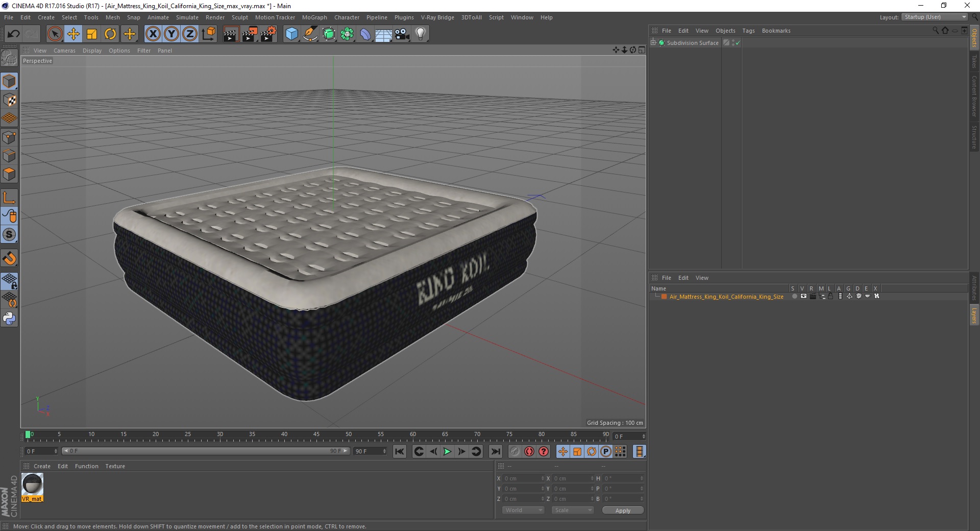
Task: Toggle viewport maximize icon
Action: pos(642,50)
